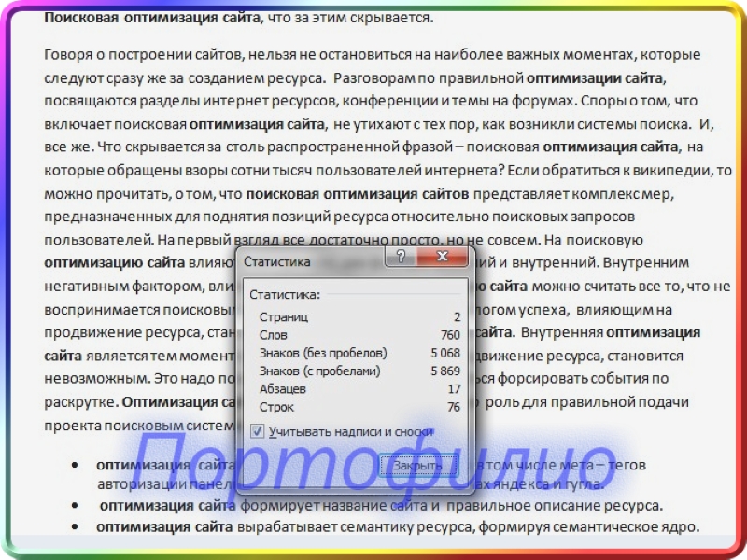Select the Строк row showing 76

click(359, 407)
